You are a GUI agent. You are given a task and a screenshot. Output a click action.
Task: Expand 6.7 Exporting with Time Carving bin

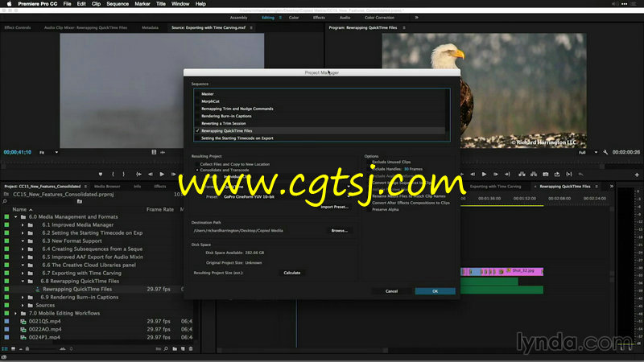(x=23, y=273)
